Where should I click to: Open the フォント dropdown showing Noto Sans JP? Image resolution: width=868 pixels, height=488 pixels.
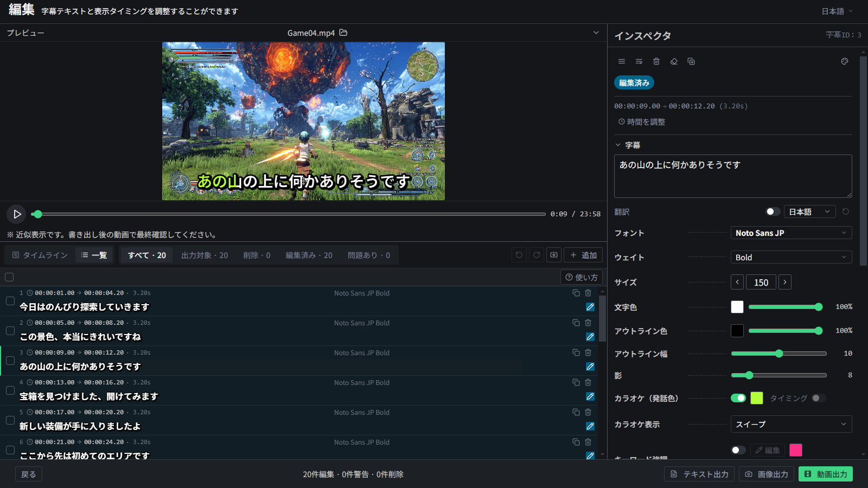(791, 233)
